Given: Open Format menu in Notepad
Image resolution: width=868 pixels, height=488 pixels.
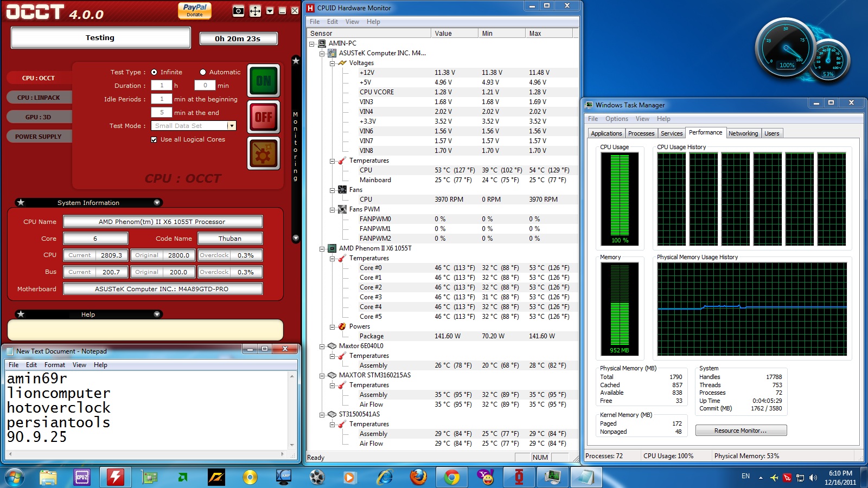Looking at the screenshot, I should click(55, 365).
